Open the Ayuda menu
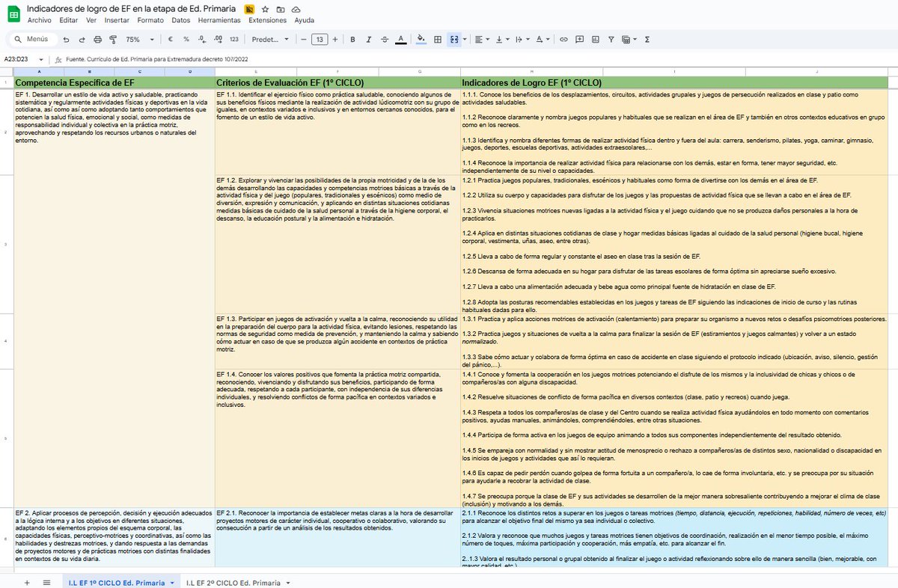The width and height of the screenshot is (898, 588). pos(305,20)
